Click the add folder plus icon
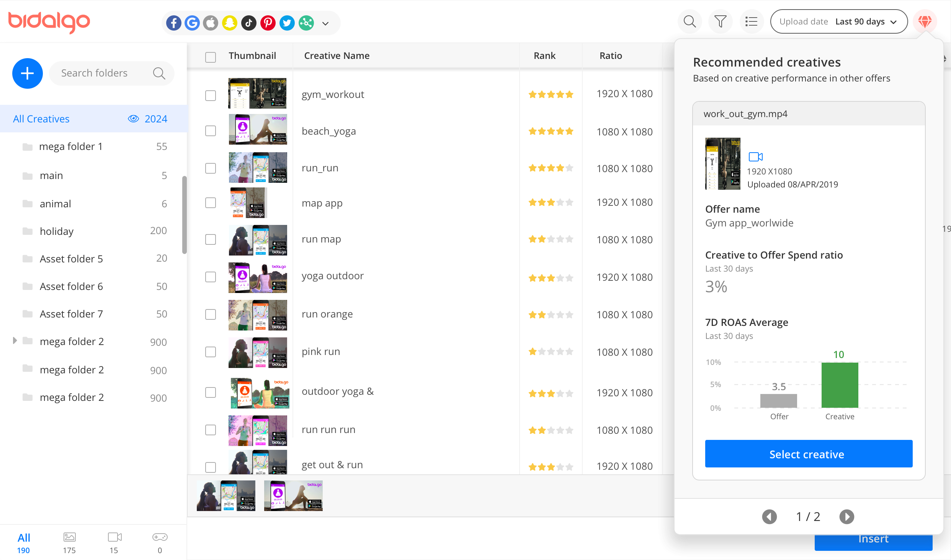The image size is (951, 560). tap(28, 73)
